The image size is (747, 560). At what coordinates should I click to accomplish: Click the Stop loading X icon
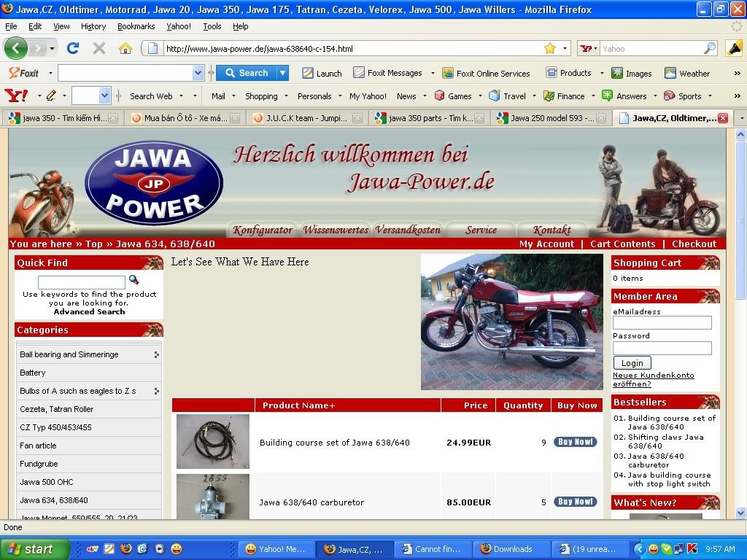click(x=99, y=48)
